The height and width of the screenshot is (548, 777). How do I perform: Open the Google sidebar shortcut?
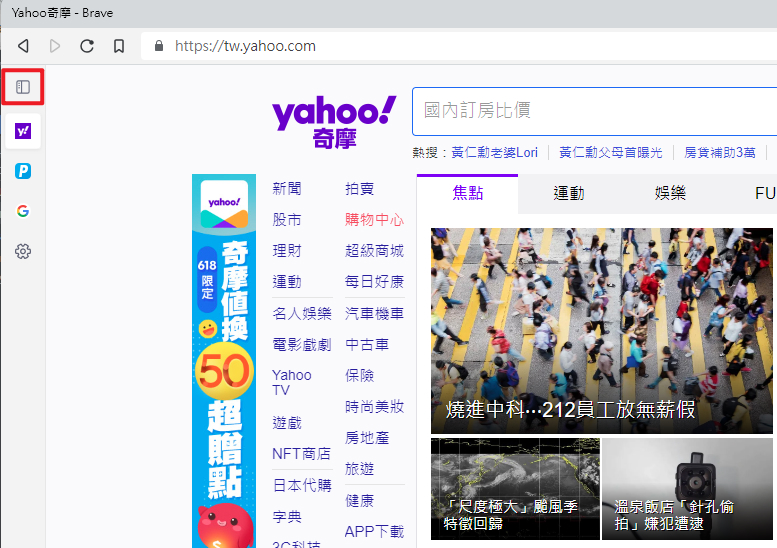pyautogui.click(x=23, y=211)
